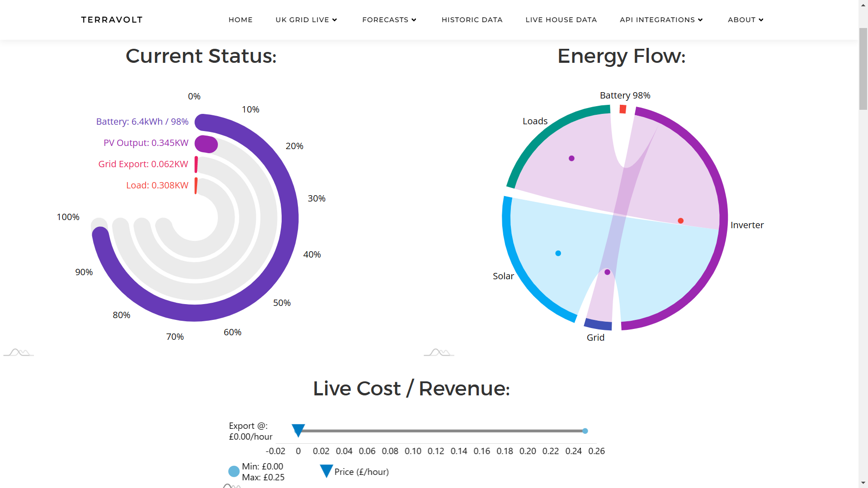Click the red Inverter dot in chord diagram
This screenshot has width=868, height=488.
tap(681, 221)
